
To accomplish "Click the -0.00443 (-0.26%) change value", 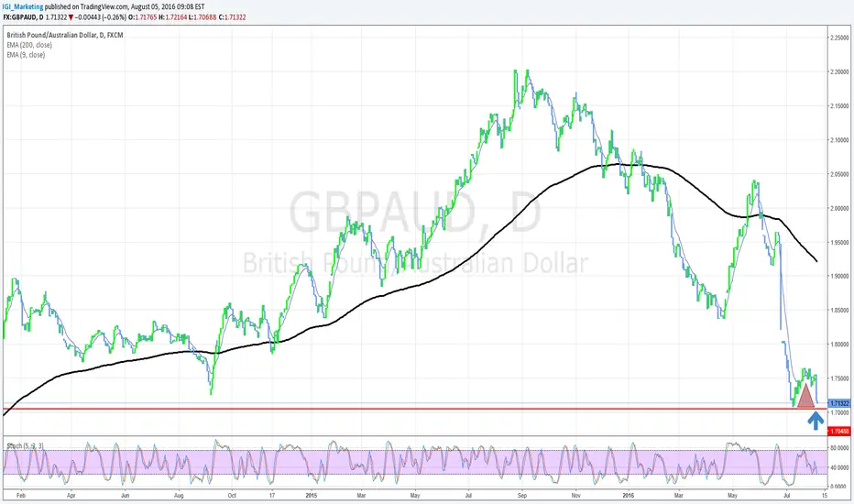I will tap(101, 17).
